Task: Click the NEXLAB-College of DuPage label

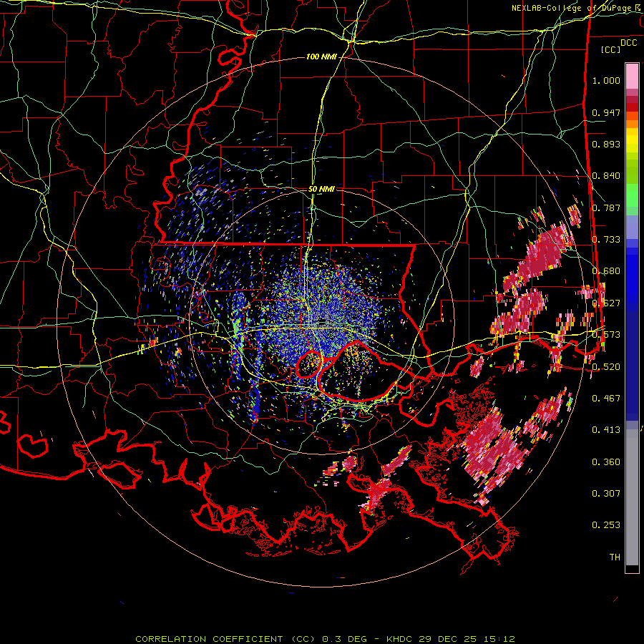Action: [571, 8]
